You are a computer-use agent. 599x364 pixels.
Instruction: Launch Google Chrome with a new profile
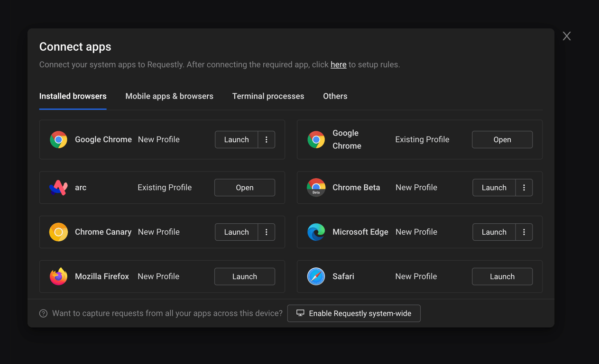(236, 140)
